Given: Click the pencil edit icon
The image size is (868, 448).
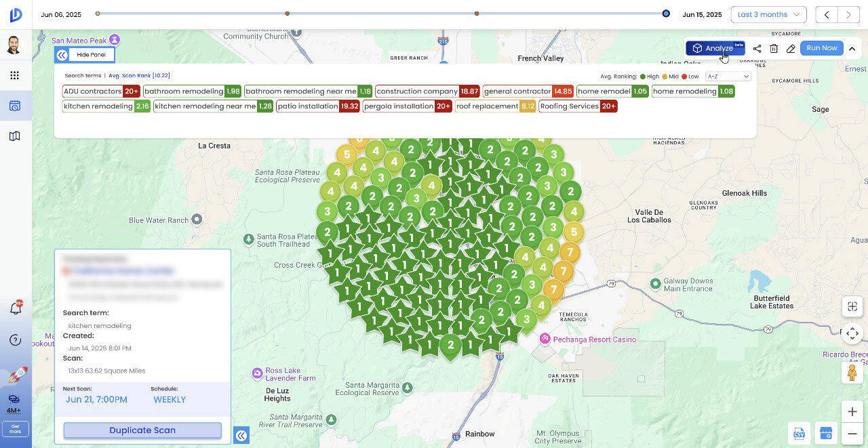Looking at the screenshot, I should (x=791, y=49).
